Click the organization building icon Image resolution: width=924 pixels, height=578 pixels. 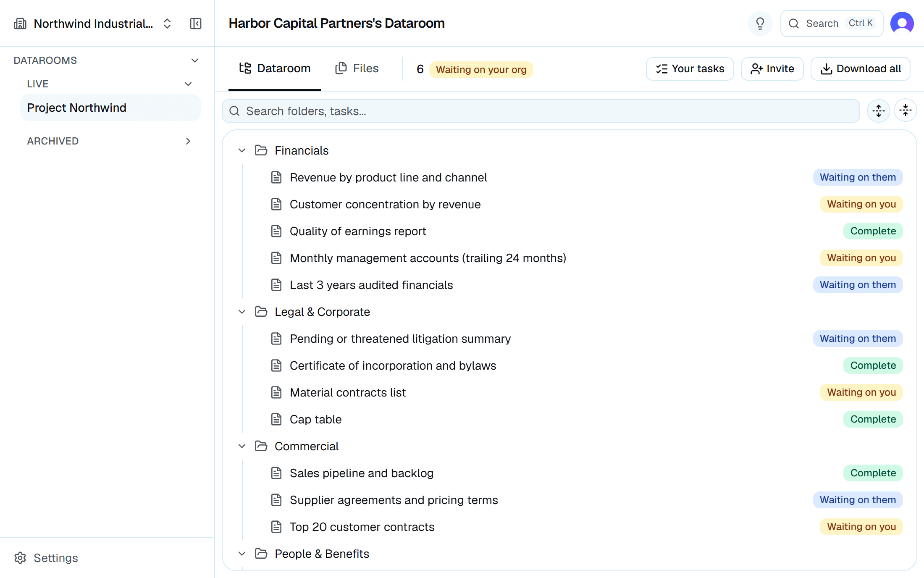click(x=20, y=24)
